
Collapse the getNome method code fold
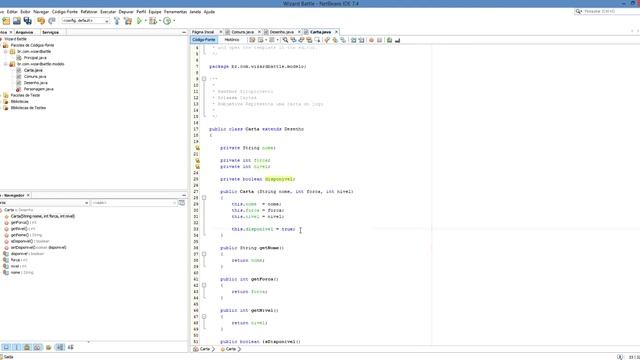tap(204, 254)
